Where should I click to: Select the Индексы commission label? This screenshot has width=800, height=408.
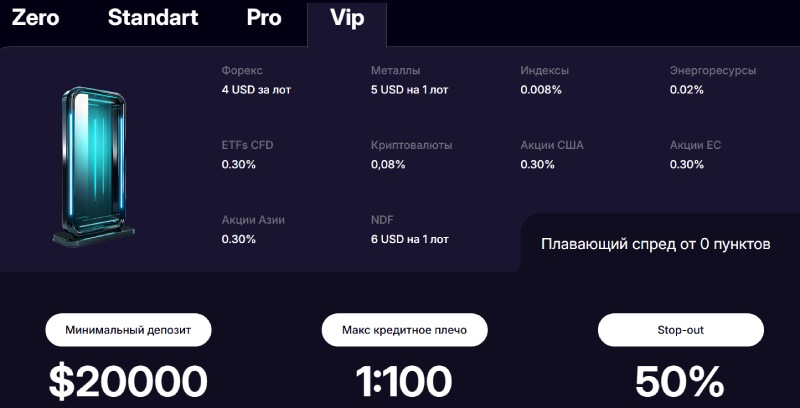[x=544, y=71]
